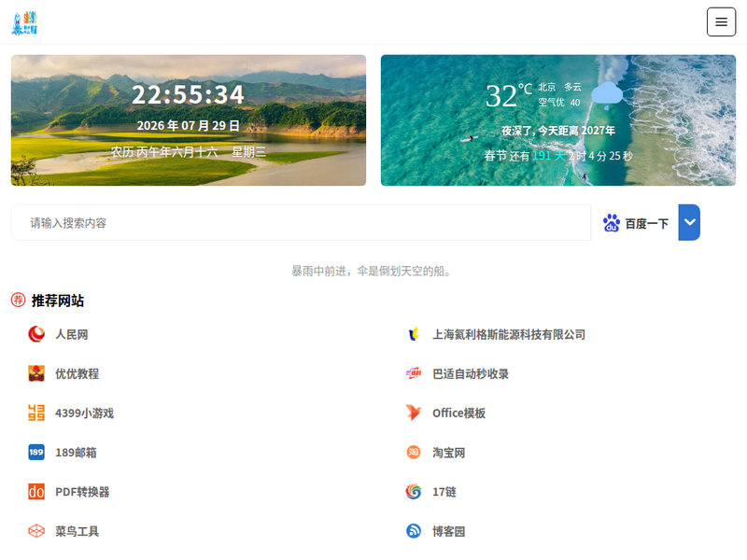Open the 优优教程 link
Image resolution: width=747 pixels, height=560 pixels.
pyautogui.click(x=78, y=374)
